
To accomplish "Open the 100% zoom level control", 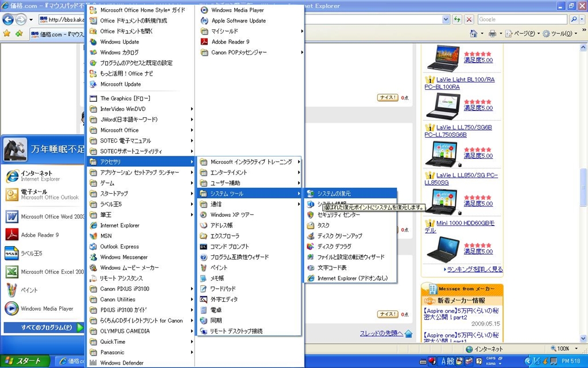I will [564, 349].
